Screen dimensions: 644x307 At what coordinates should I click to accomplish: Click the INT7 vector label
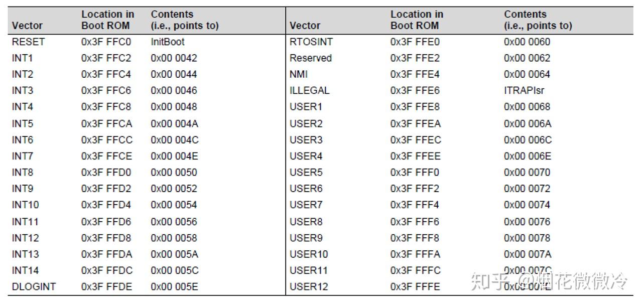23,156
